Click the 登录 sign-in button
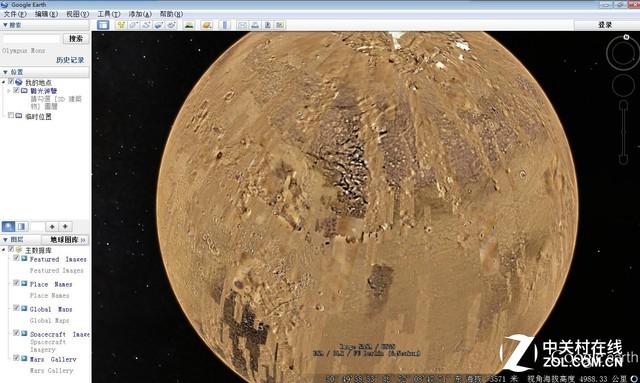This screenshot has width=640, height=383. tap(605, 25)
